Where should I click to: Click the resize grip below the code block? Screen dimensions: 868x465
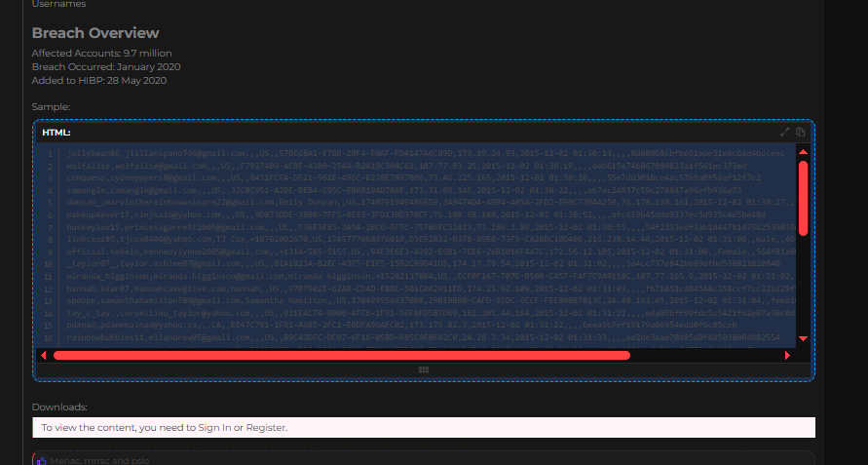424,369
